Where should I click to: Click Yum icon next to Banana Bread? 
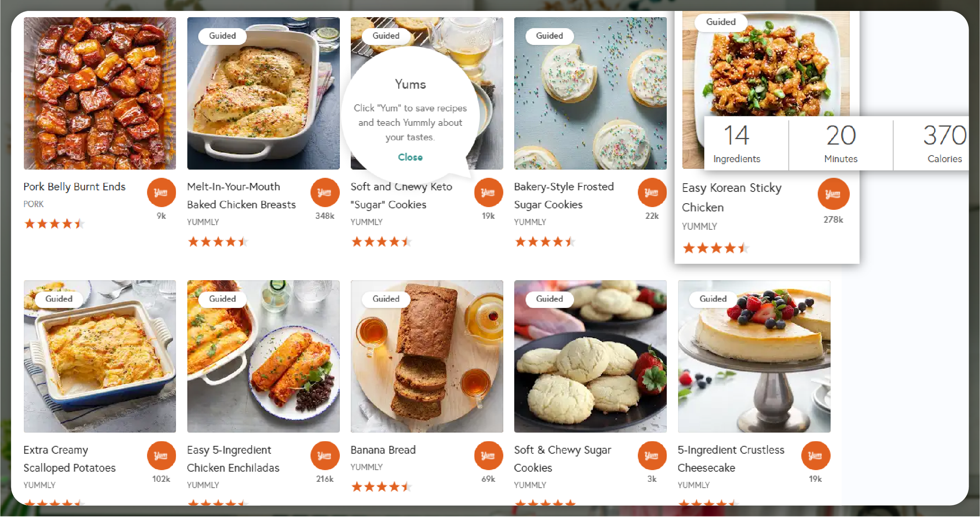point(488,456)
